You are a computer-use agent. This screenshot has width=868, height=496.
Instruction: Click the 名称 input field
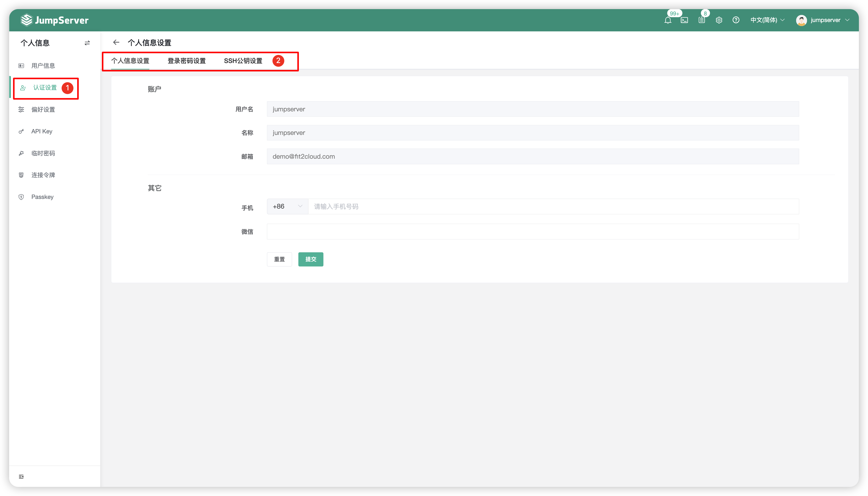[x=533, y=133]
